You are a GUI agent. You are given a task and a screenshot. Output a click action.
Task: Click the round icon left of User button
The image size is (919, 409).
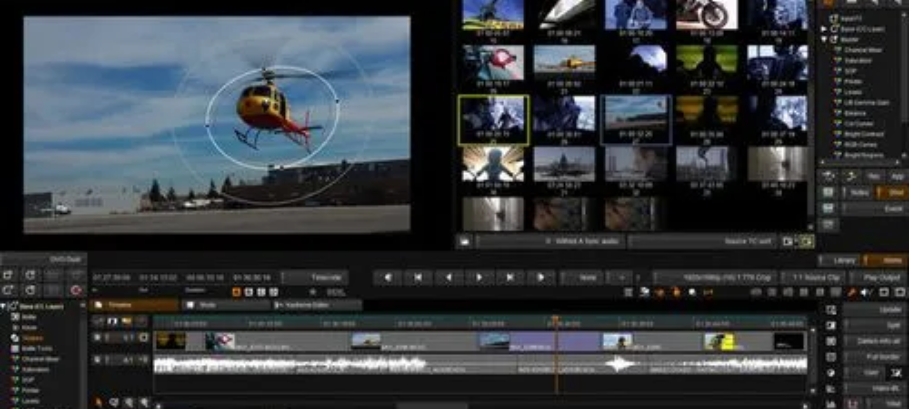pos(830,373)
